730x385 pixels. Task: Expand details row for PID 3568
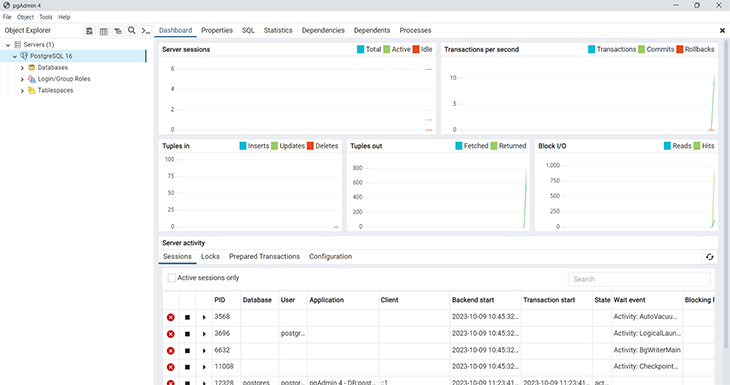pos(204,317)
